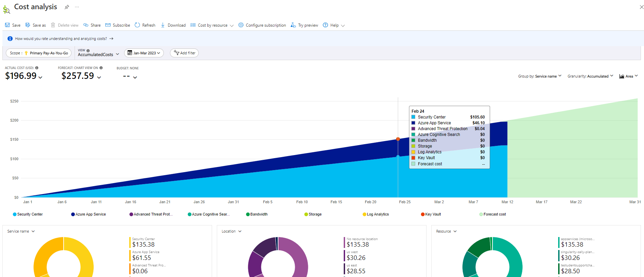The height and width of the screenshot is (277, 644).
Task: Open the AccumulatedCosts view dropdown
Action: [98, 55]
